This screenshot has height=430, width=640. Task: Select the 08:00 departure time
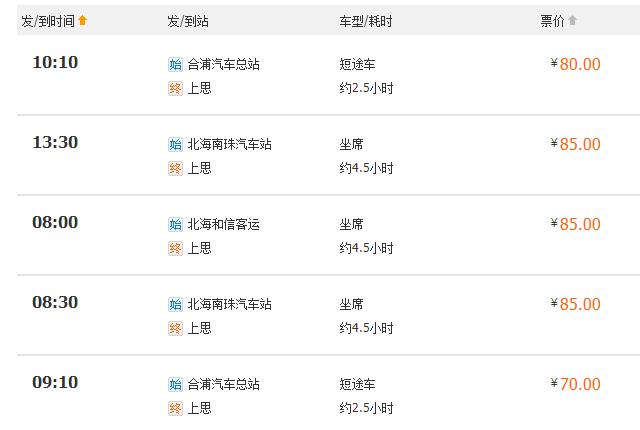click(55, 222)
